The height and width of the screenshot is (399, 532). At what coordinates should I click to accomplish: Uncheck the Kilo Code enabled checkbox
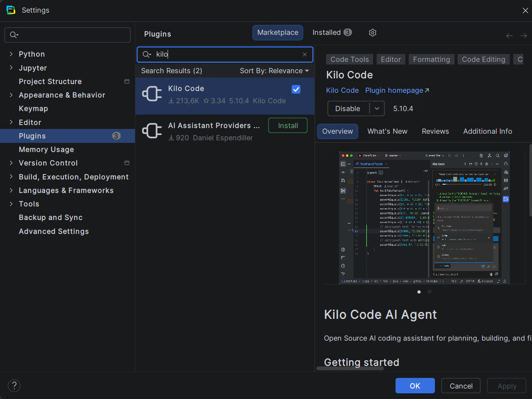296,89
